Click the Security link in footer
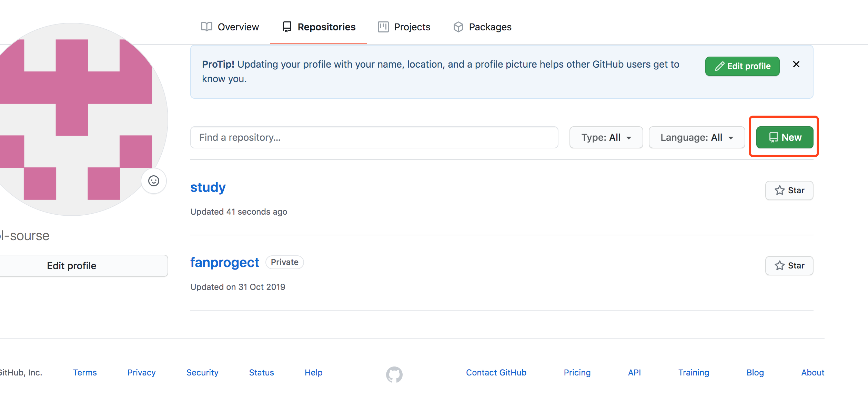The image size is (868, 401). (202, 373)
